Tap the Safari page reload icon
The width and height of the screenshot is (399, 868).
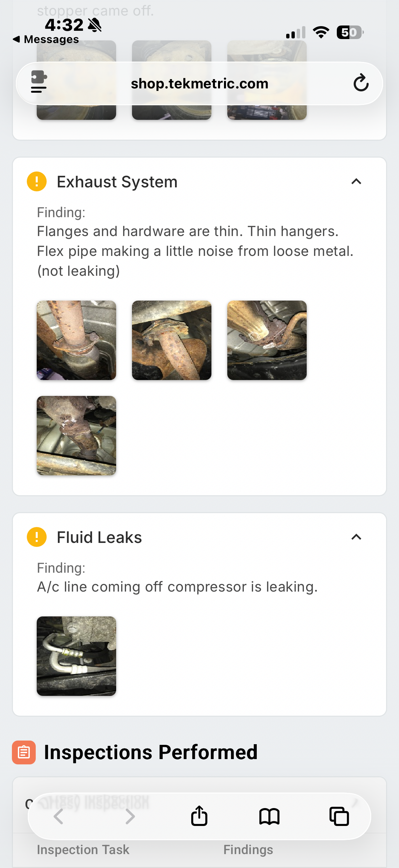coord(361,83)
